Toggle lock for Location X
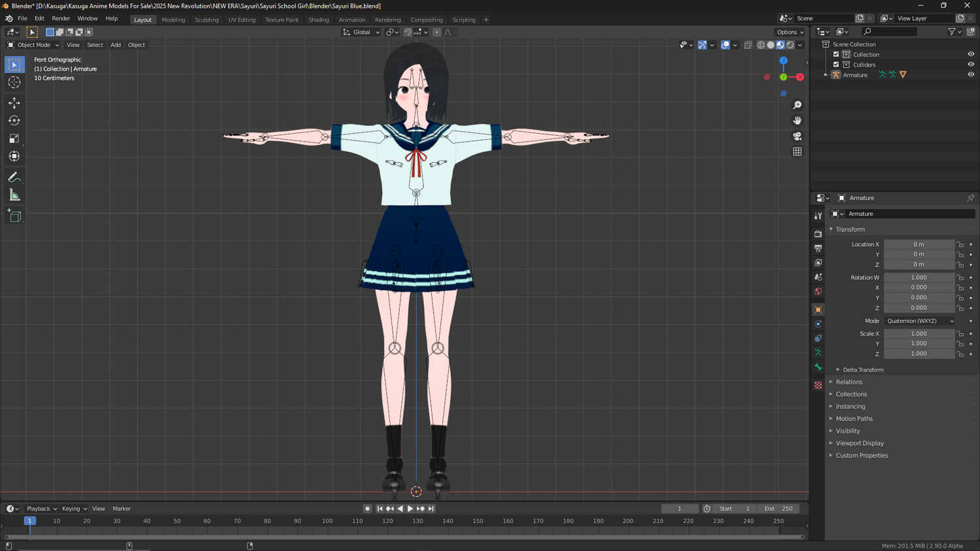The height and width of the screenshot is (551, 980). [x=960, y=244]
